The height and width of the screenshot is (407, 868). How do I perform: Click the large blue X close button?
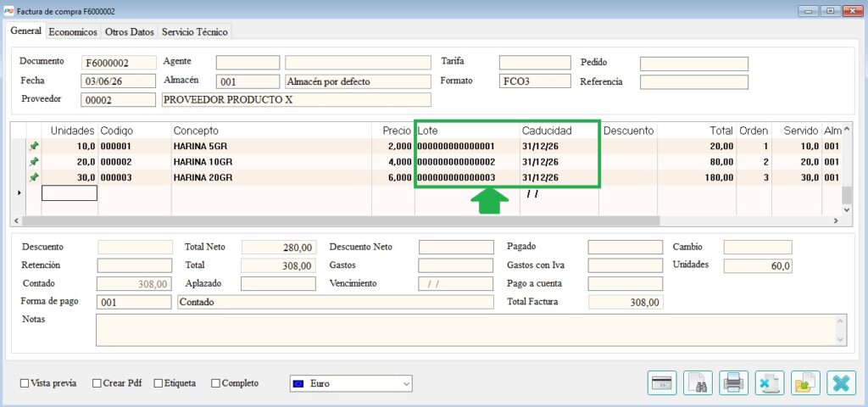(842, 382)
